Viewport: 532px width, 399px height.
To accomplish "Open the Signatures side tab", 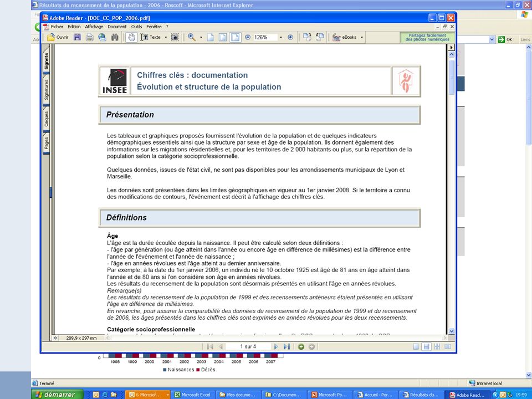I will [47, 90].
